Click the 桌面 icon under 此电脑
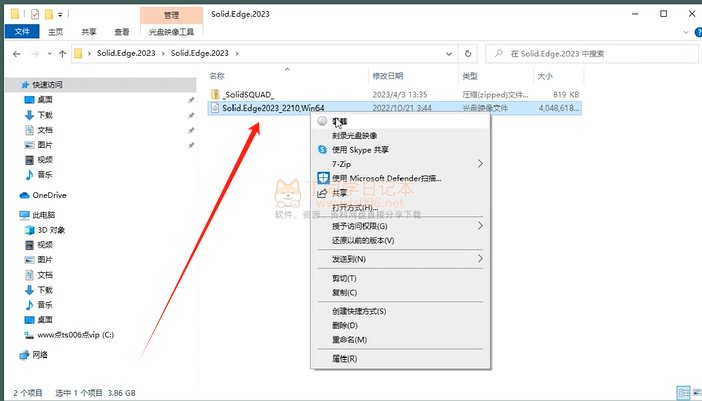Viewport: 702px width, 401px height. point(30,320)
